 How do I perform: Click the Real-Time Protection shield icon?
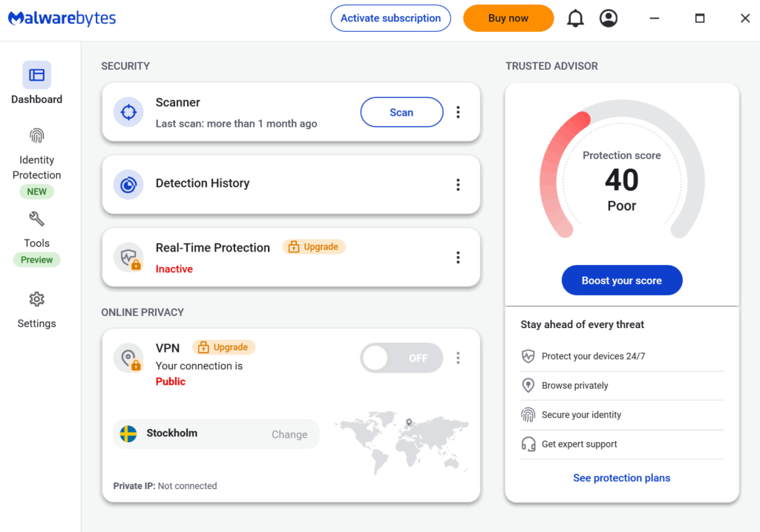pyautogui.click(x=129, y=257)
